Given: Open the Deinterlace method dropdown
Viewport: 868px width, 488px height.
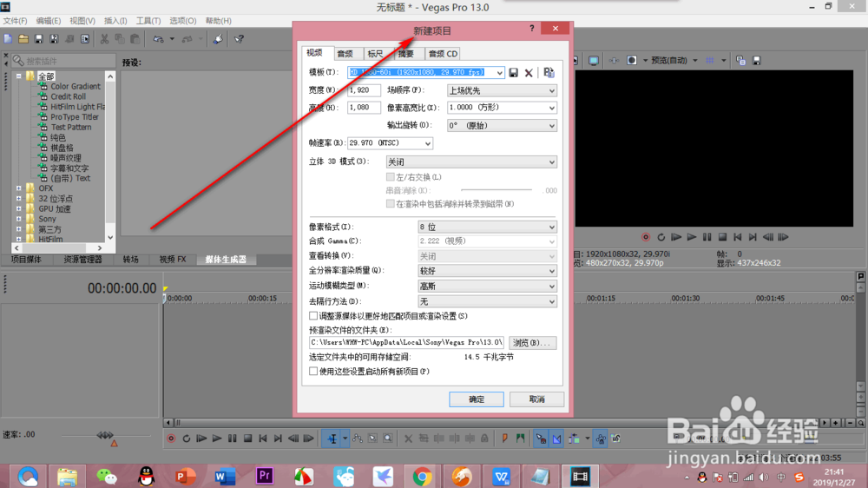Looking at the screenshot, I should point(487,301).
